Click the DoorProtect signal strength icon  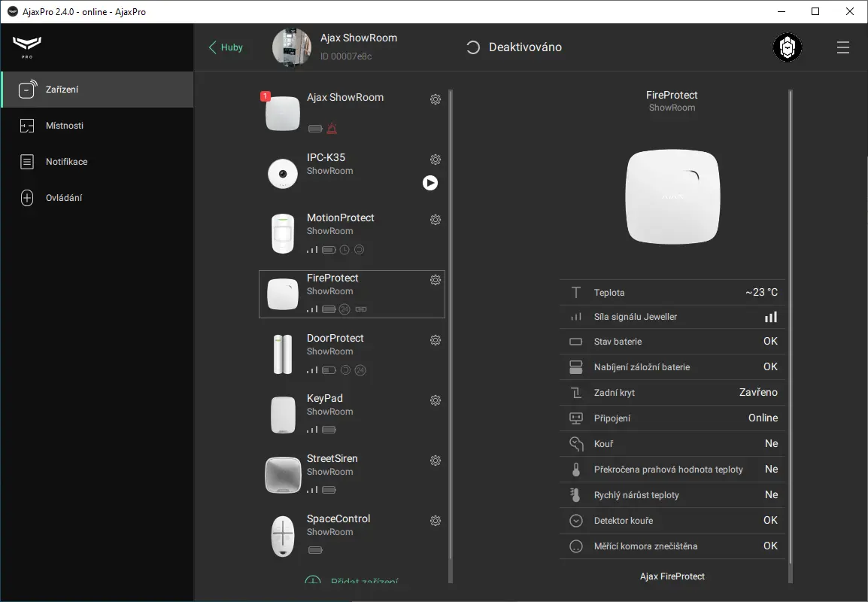(313, 370)
